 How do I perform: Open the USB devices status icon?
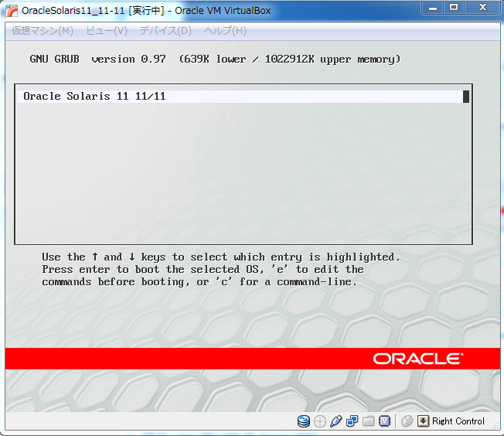pyautogui.click(x=335, y=421)
